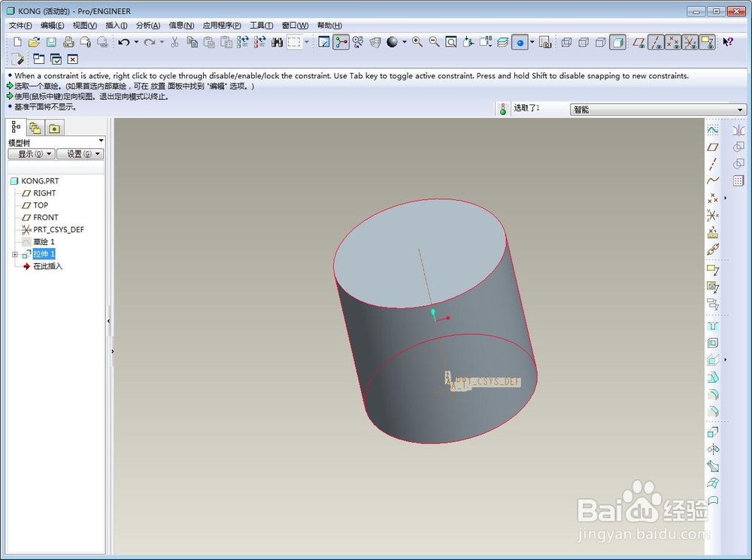752x560 pixels.
Task: Open the 工具(T) menu
Action: coord(262,26)
